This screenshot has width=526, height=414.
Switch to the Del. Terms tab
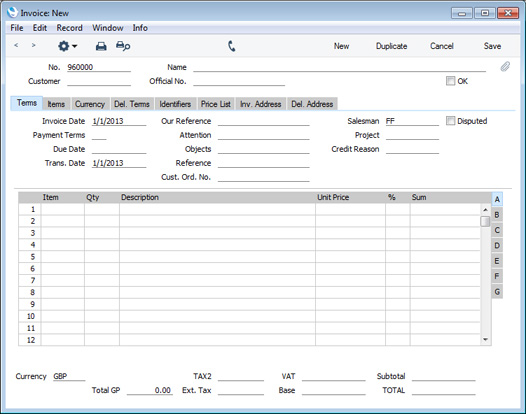[132, 104]
